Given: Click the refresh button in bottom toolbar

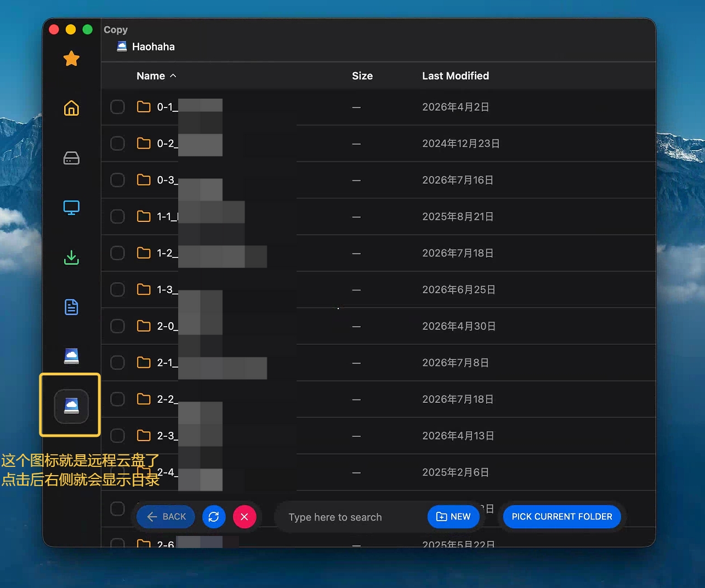Looking at the screenshot, I should (x=214, y=517).
